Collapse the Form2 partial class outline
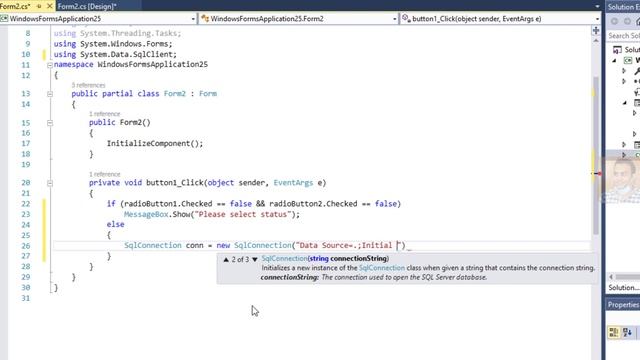The image size is (640, 360). 50,94
